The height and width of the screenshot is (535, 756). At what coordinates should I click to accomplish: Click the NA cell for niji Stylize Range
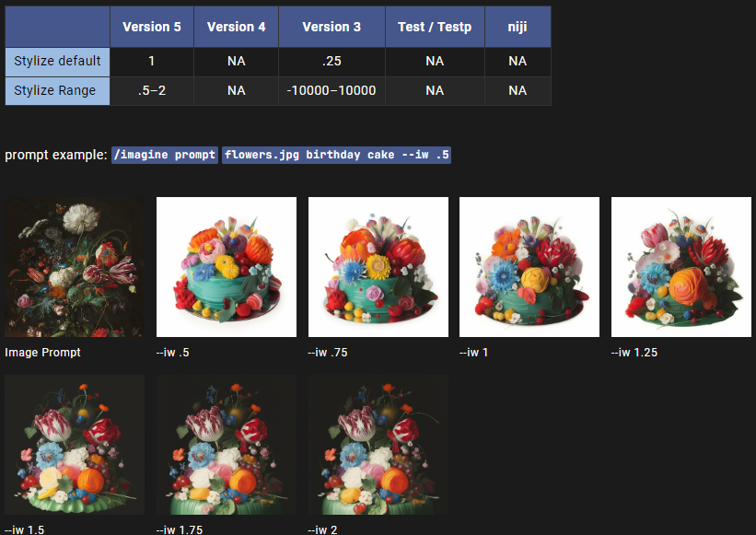click(518, 90)
